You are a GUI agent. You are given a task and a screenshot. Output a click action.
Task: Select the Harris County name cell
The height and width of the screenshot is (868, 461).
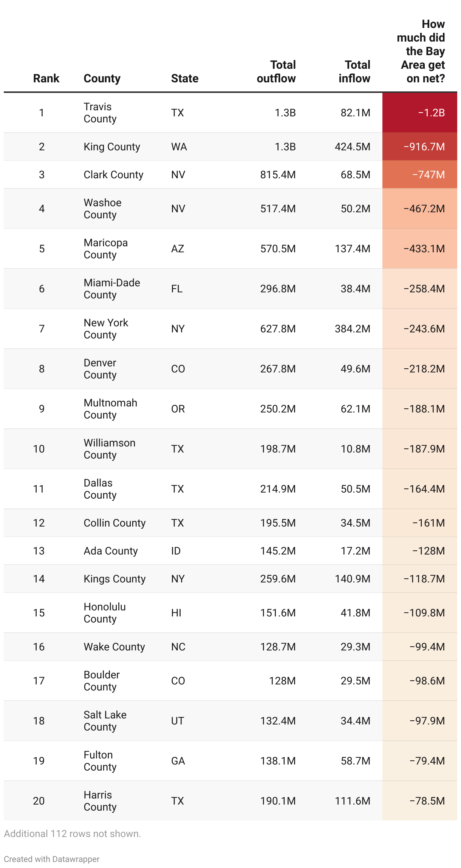pyautogui.click(x=100, y=801)
